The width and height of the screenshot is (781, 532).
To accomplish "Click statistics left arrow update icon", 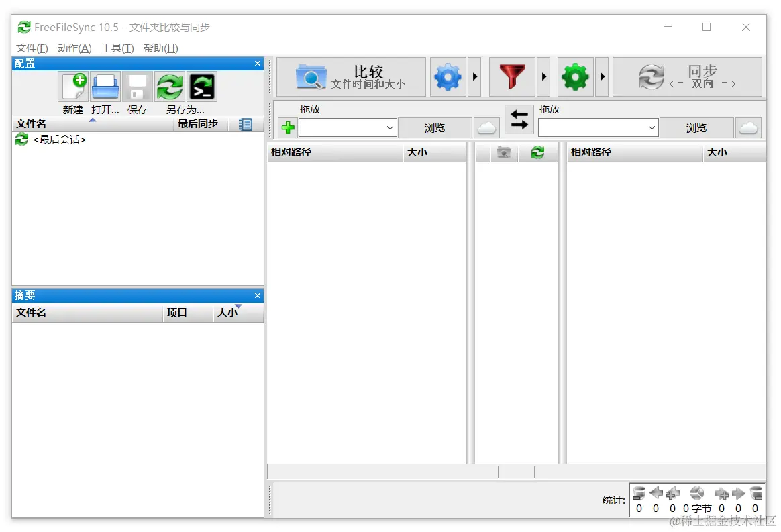I will pos(656,492).
